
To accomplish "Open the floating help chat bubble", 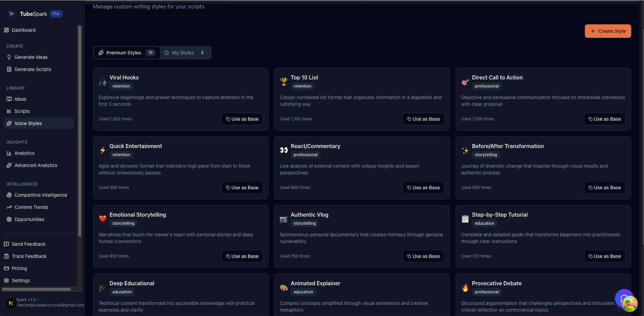I will click(x=624, y=299).
